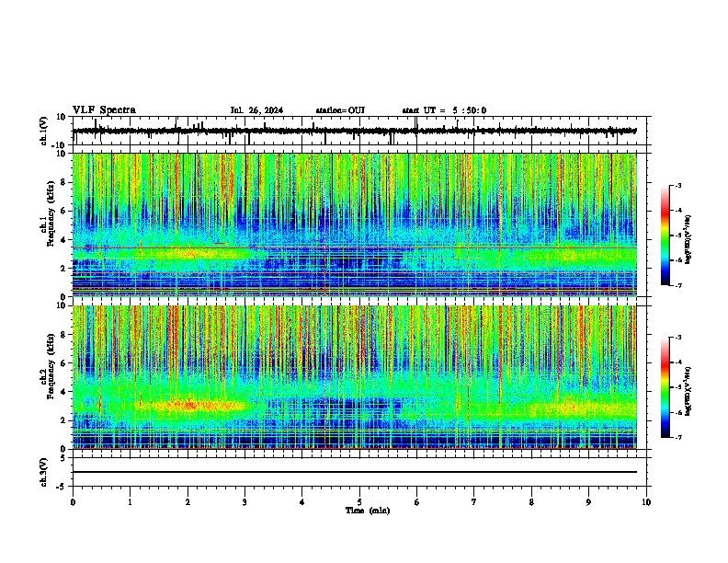This screenshot has height=563, width=728.
Task: Click the "-3" label on ch.1 colorbar
Action: pos(677,186)
